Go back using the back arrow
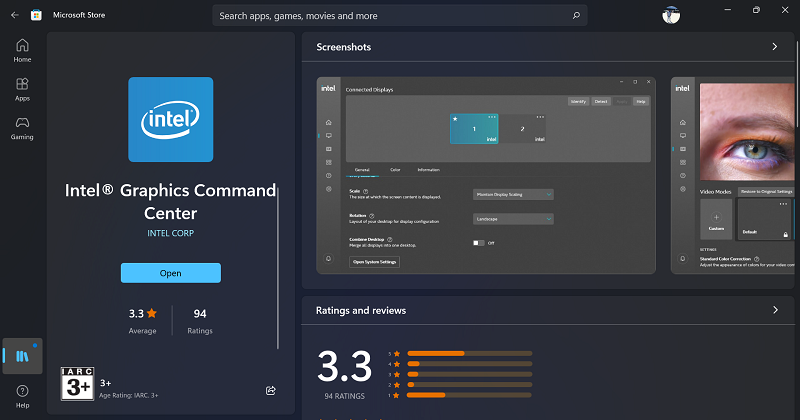 pyautogui.click(x=15, y=15)
